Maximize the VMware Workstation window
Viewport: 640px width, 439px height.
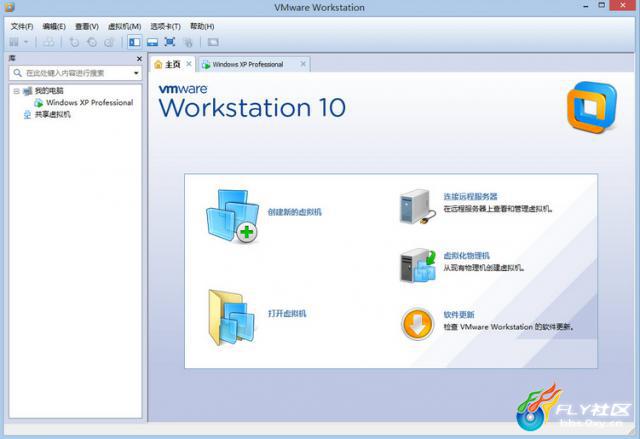tap(602, 5)
